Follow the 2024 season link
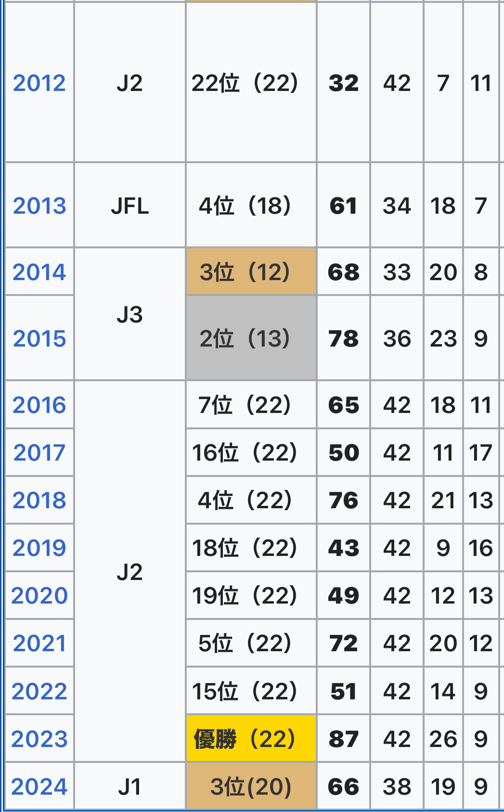Screen dimensions: 504x812 pos(39,787)
